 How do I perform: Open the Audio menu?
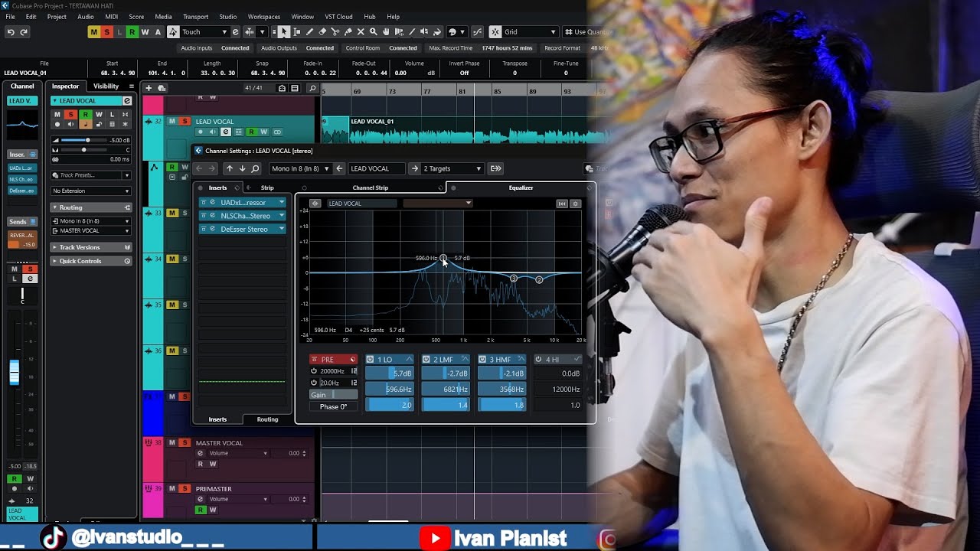[x=86, y=16]
